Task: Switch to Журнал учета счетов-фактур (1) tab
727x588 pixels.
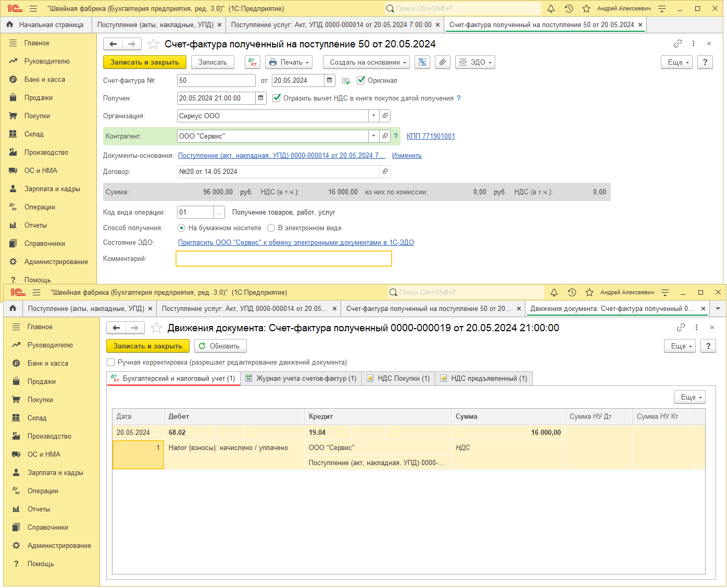Action: 301,379
